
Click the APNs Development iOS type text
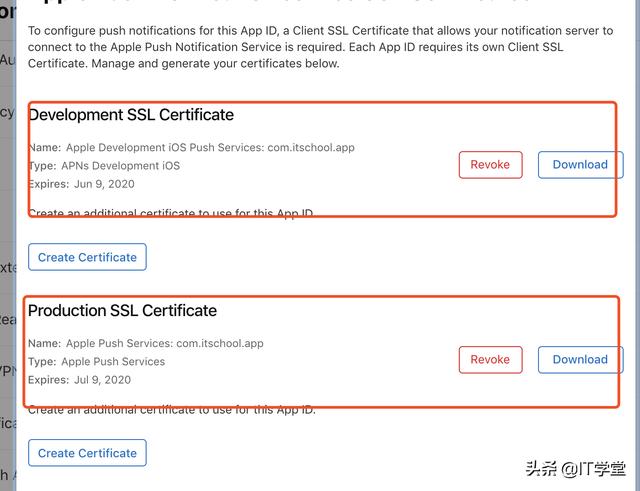tap(121, 166)
